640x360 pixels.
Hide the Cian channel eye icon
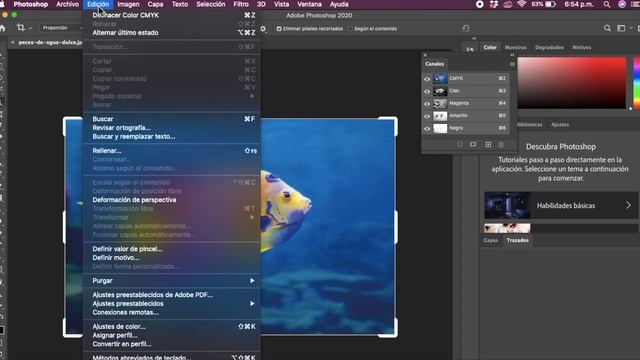[x=427, y=91]
